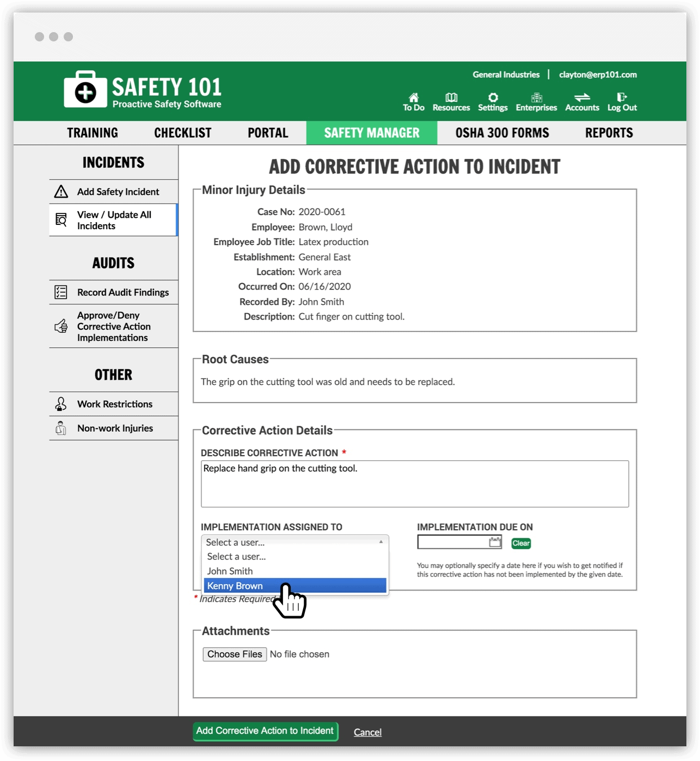The width and height of the screenshot is (700, 761).
Task: Click the Implementation Due On date field
Action: point(459,542)
